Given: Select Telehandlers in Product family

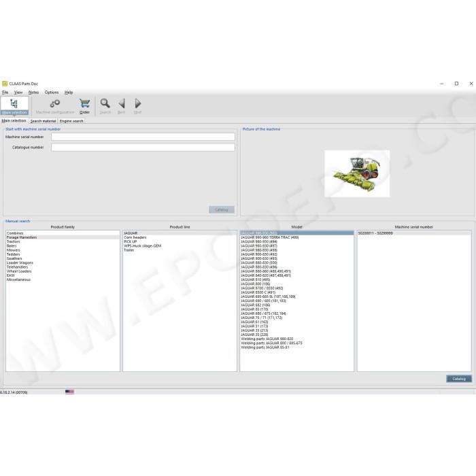Looking at the screenshot, I should [x=63, y=267].
